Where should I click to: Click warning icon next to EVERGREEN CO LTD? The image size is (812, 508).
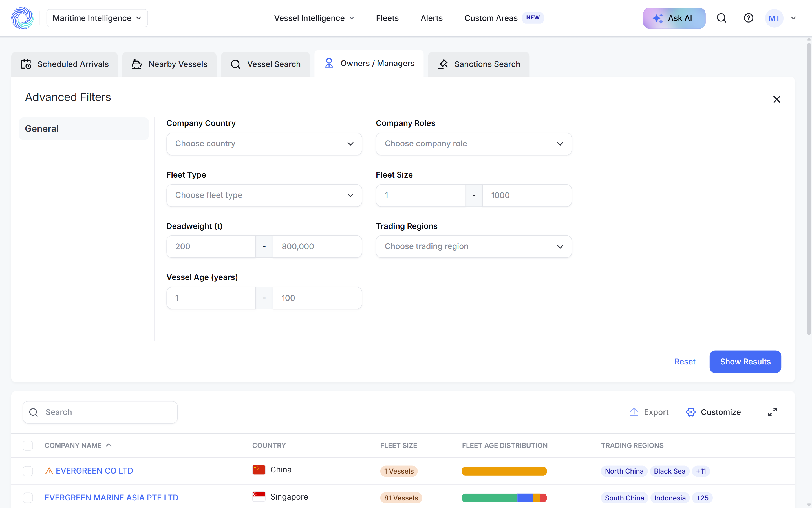click(x=49, y=471)
